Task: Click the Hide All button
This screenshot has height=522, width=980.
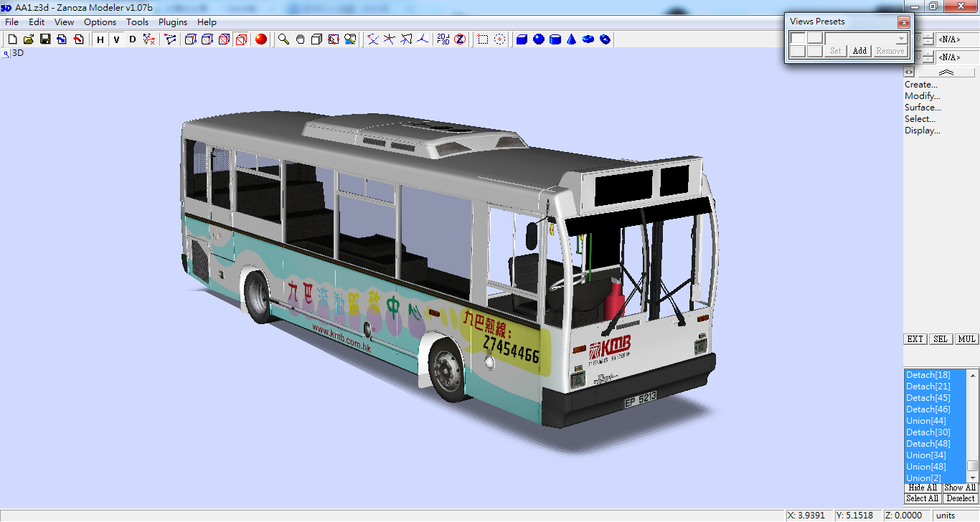Action: coord(923,488)
